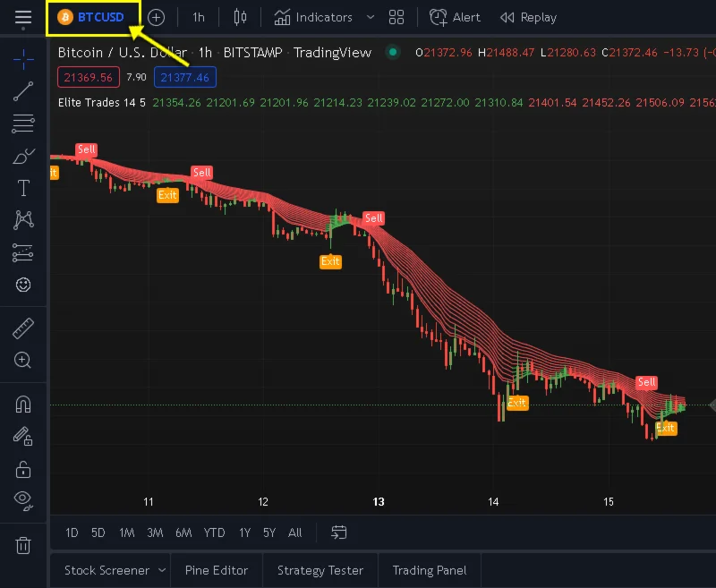Expand the indicator templates chevron
Image resolution: width=716 pixels, height=588 pixels.
pos(371,18)
